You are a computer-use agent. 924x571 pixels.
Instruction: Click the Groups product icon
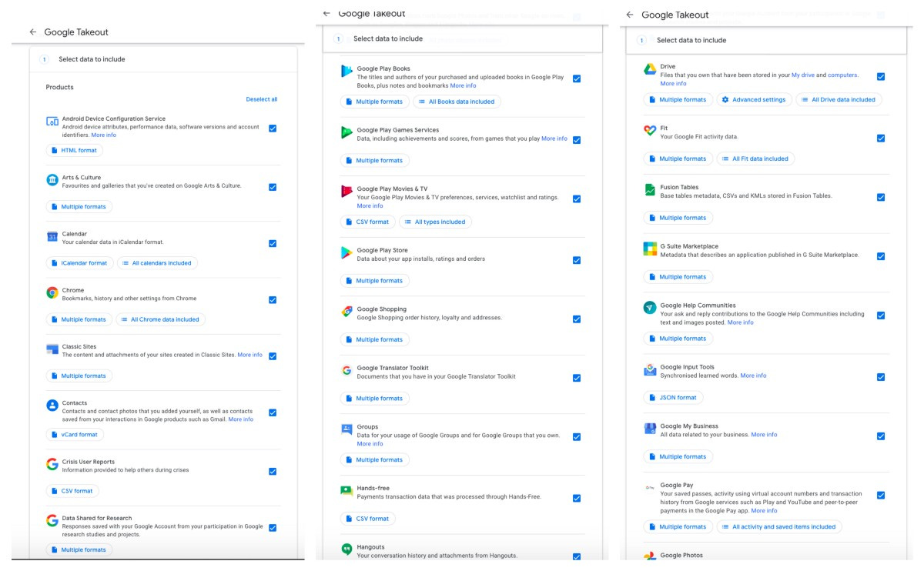[347, 429]
